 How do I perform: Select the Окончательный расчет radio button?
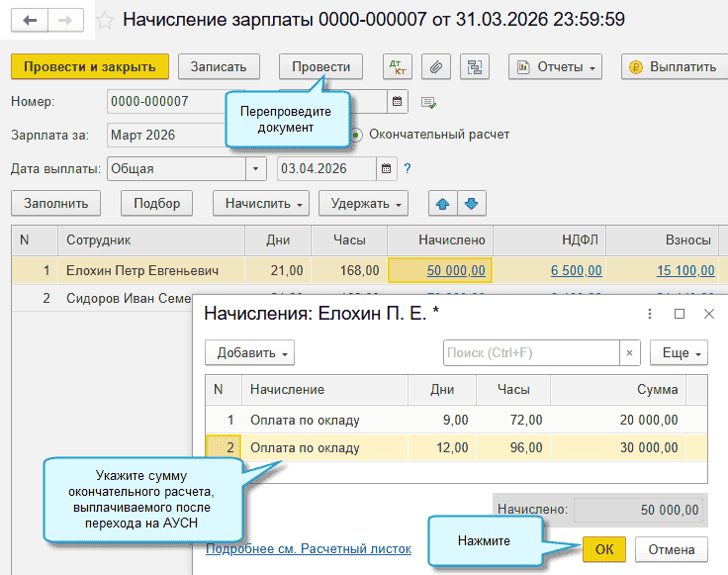tap(357, 135)
